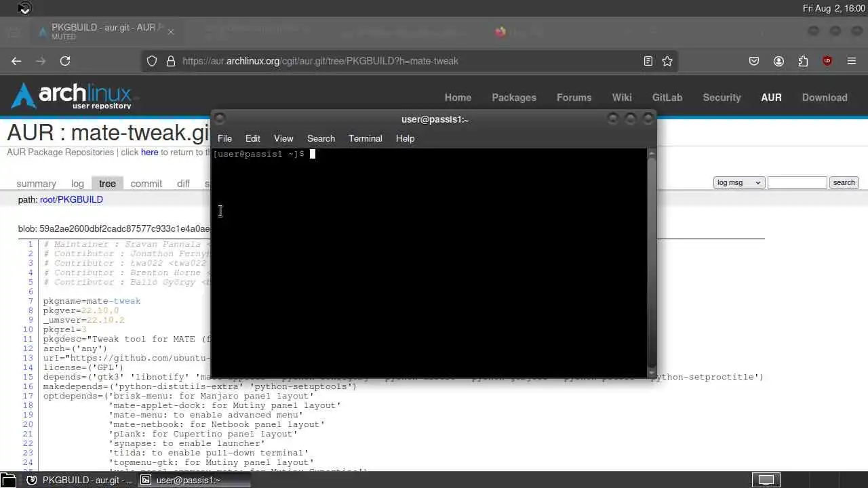Open Packages in Arch Linux navigation

coord(514,98)
